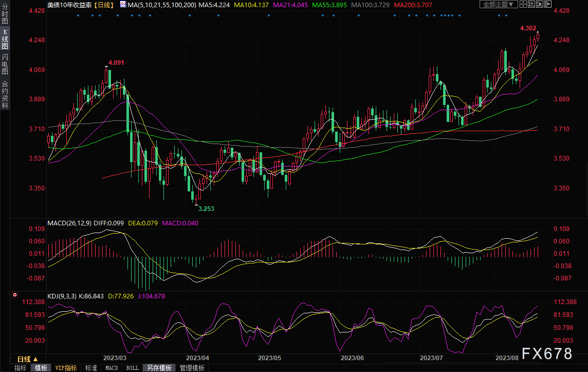Screen dimensions: 588x372
Task: Click the red KDJ panel settings icon
Action: pyautogui.click(x=15, y=295)
